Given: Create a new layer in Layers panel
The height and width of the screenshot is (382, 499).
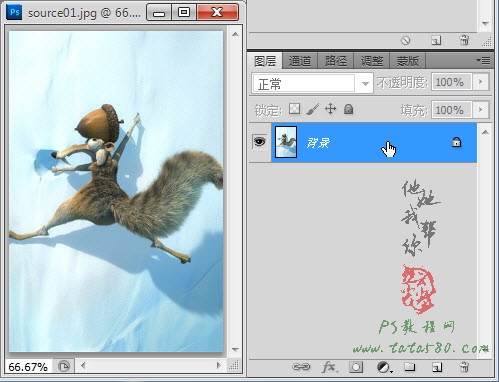Looking at the screenshot, I should point(437,367).
